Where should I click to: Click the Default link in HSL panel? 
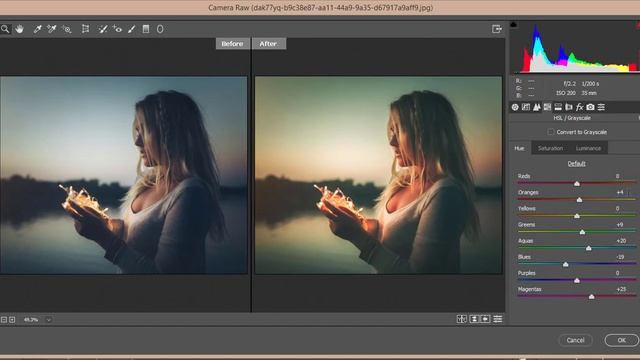point(576,164)
